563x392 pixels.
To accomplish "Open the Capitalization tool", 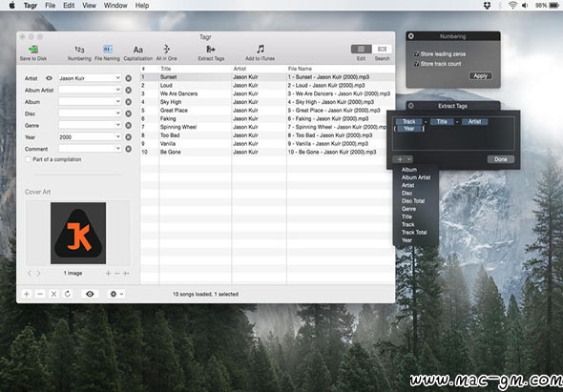I will [x=137, y=52].
